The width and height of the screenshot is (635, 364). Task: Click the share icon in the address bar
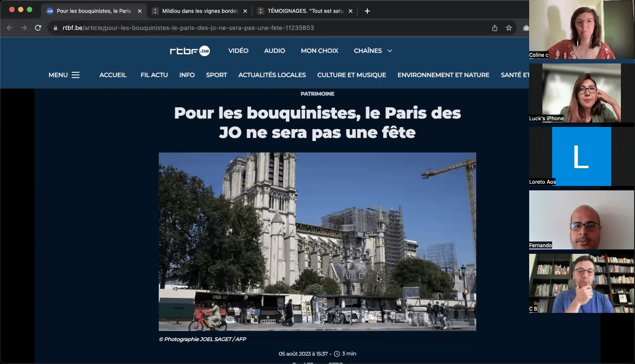495,28
